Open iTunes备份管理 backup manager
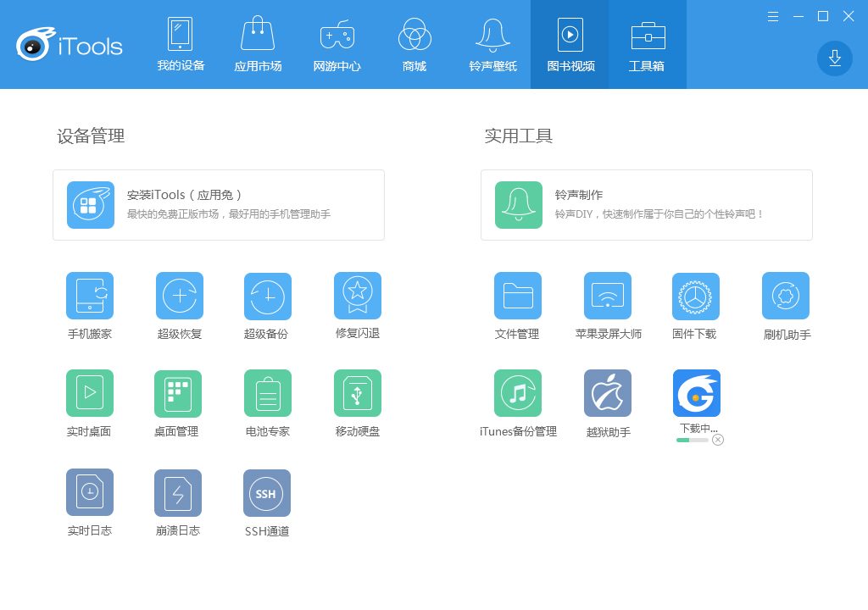Viewport: 868px width, 610px height. pyautogui.click(x=518, y=393)
